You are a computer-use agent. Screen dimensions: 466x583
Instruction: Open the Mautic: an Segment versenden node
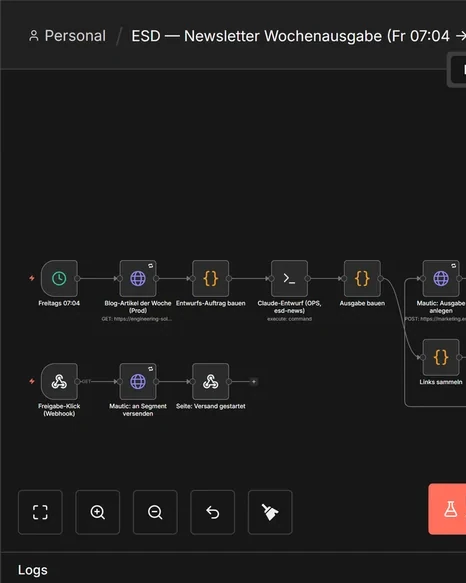(x=138, y=381)
